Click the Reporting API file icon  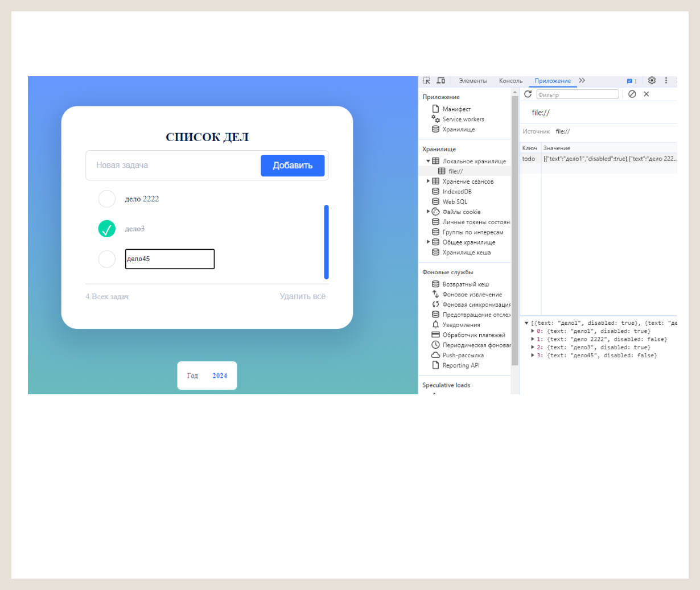point(435,365)
